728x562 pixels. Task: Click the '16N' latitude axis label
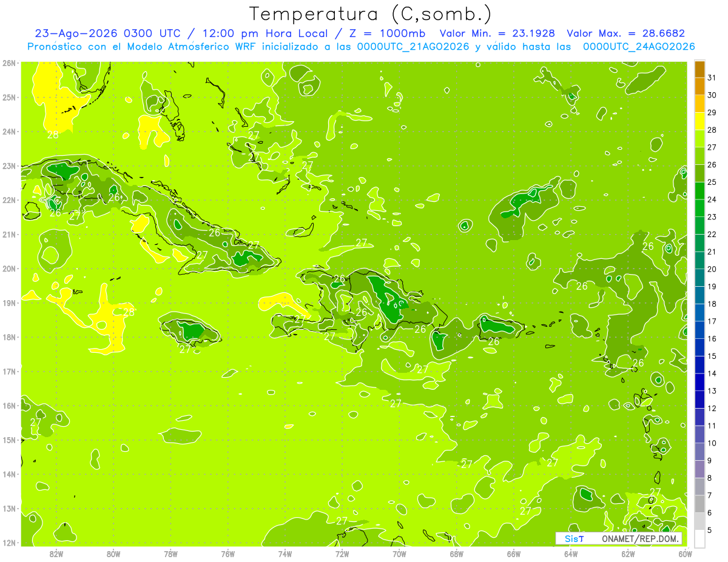click(9, 406)
